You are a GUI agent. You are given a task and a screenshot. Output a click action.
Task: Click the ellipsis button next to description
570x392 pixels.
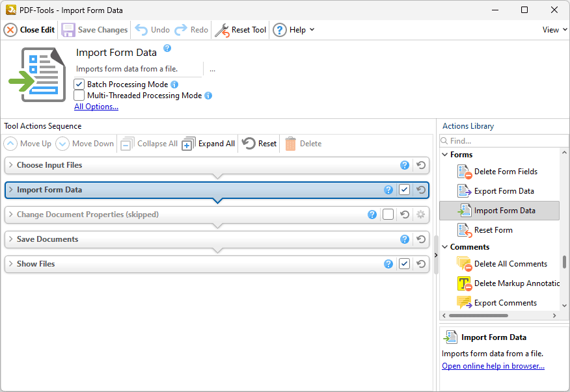click(x=212, y=70)
